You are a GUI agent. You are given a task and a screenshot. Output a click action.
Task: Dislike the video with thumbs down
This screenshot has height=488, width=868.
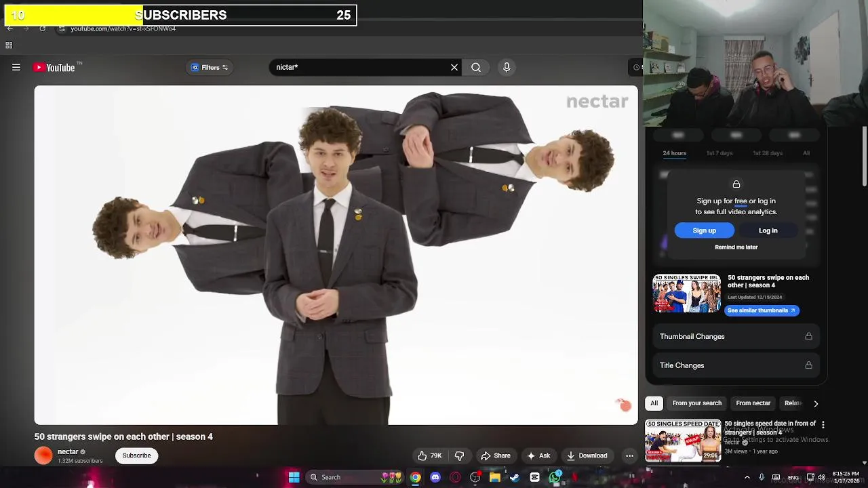[x=459, y=455]
